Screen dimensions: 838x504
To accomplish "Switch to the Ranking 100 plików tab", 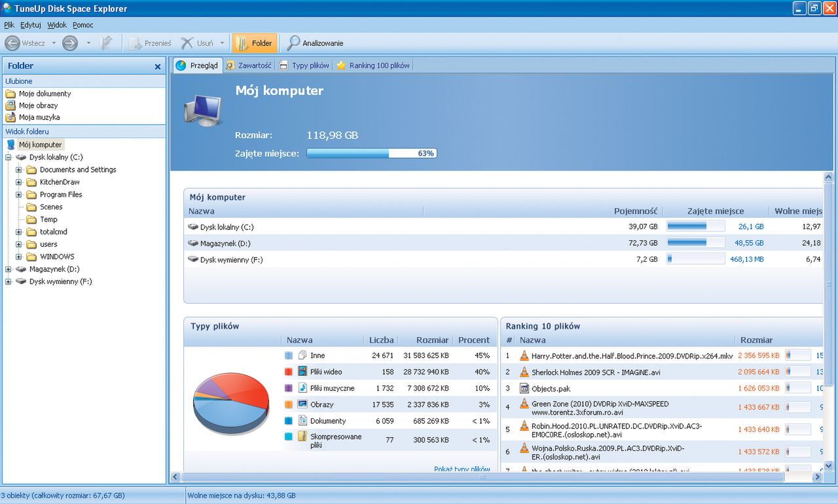I will [373, 65].
